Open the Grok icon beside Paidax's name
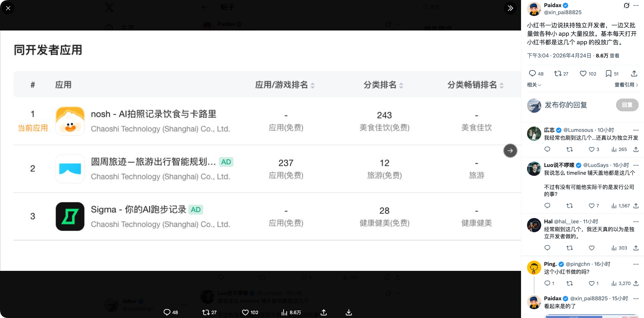Viewport: 644px width, 318px height. [x=626, y=5]
